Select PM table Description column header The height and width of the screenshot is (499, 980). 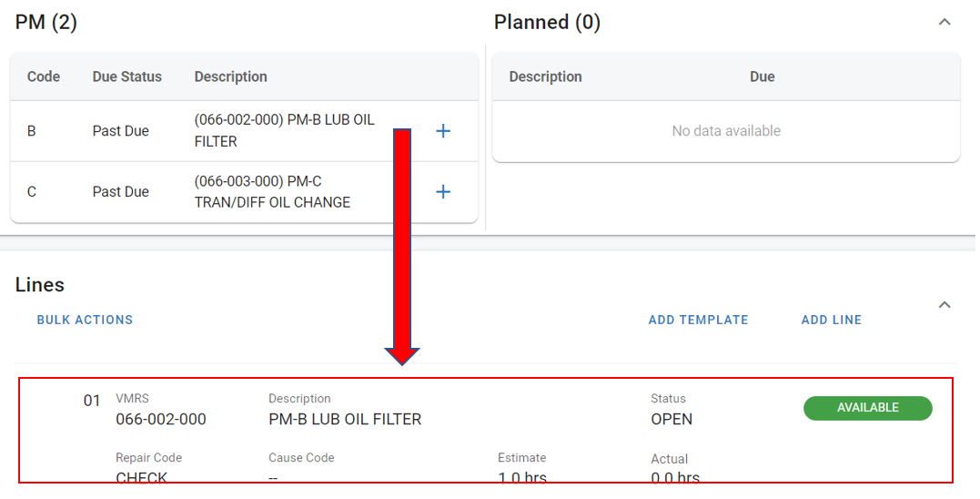click(x=230, y=76)
